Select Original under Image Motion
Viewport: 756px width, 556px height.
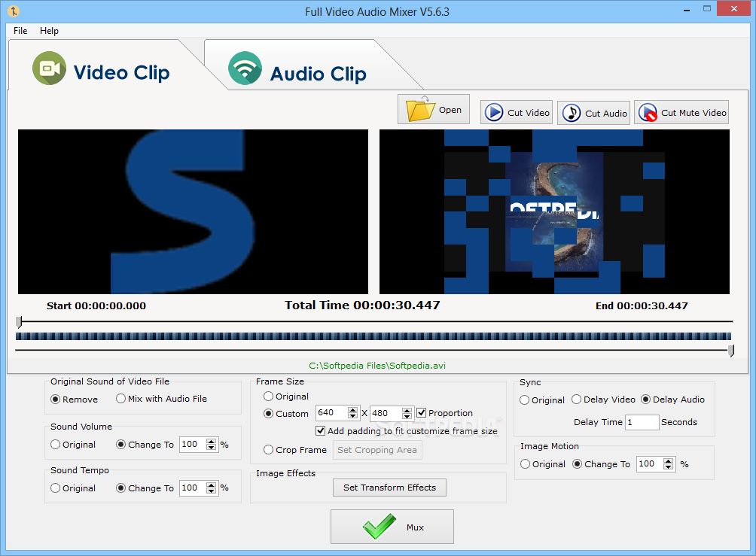point(542,464)
